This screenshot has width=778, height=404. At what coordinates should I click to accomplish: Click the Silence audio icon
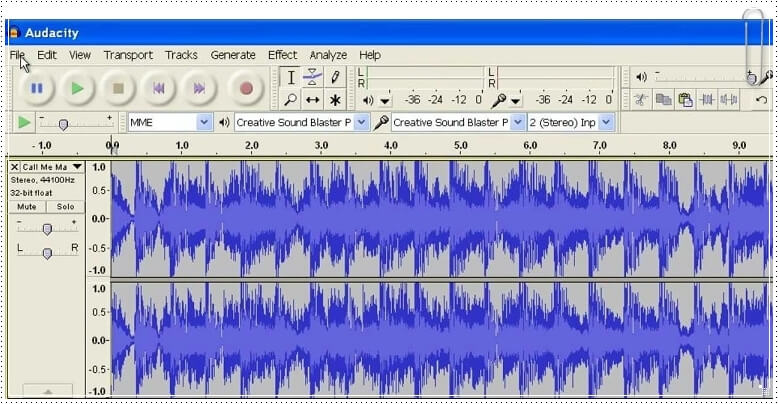pyautogui.click(x=729, y=100)
